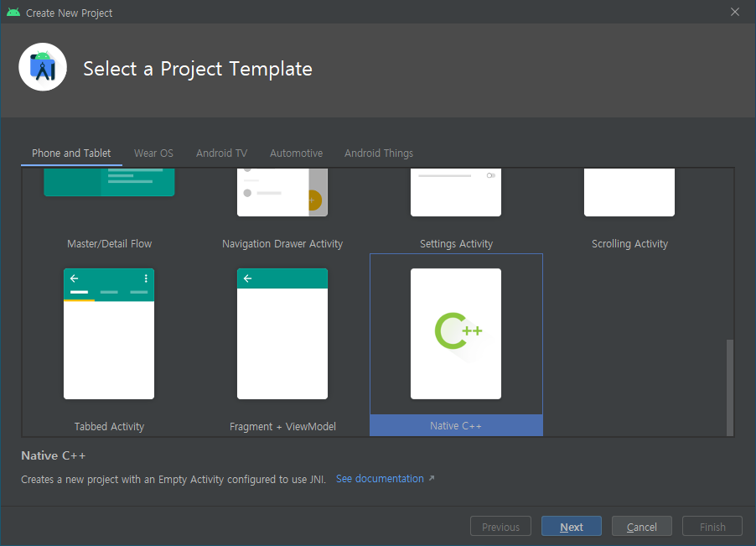Click the yellow FAB in Navigation Drawer preview

point(314,200)
